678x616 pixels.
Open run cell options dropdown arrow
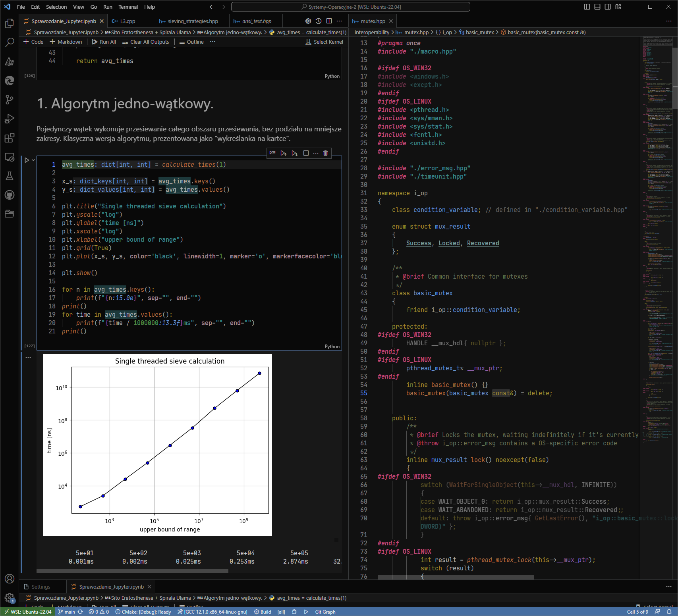[x=33, y=160]
